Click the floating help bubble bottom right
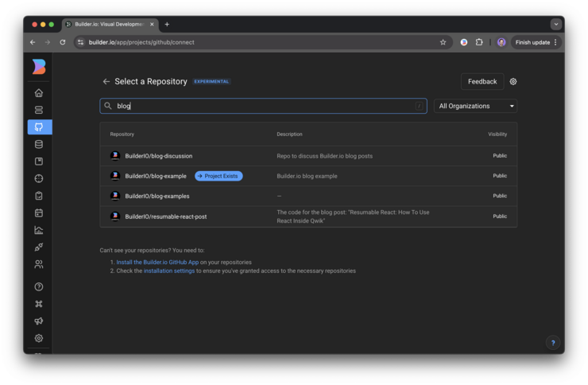The image size is (588, 385). coord(553,343)
